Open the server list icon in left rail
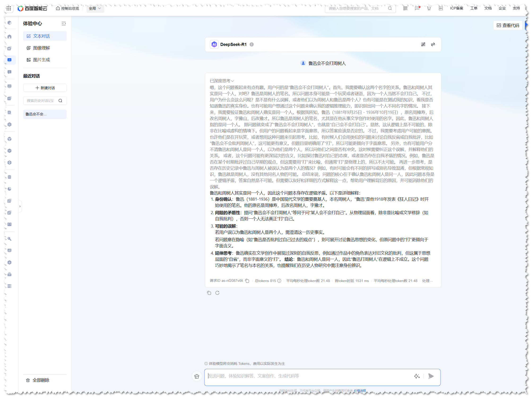 (x=9, y=286)
